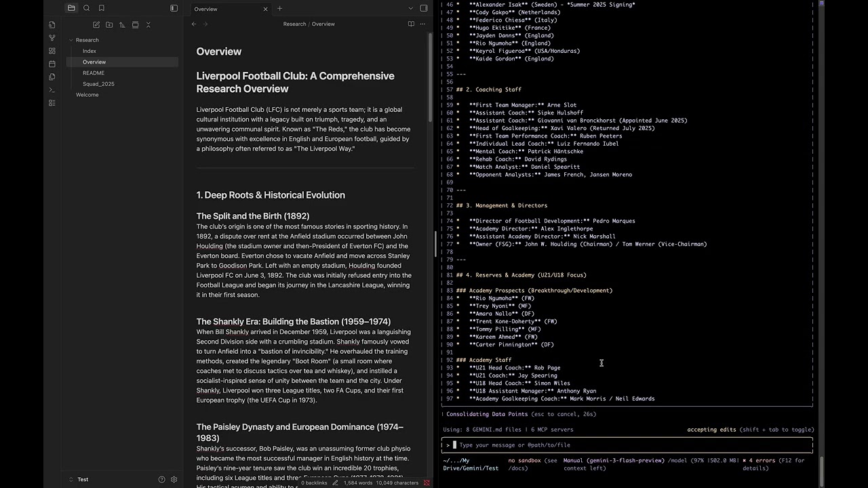Image resolution: width=868 pixels, height=488 pixels.
Task: Click '## 3. Management & Directors' terminal line
Action: [x=502, y=205]
